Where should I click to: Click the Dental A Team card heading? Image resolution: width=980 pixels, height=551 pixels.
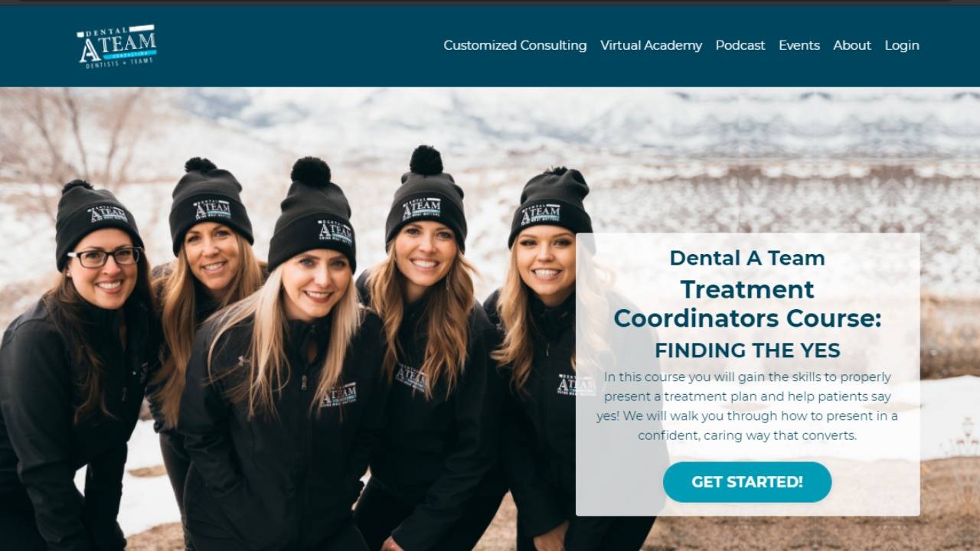pos(747,258)
